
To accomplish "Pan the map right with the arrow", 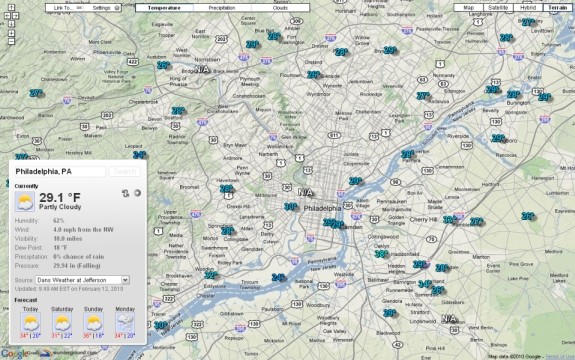I will coord(15,16).
